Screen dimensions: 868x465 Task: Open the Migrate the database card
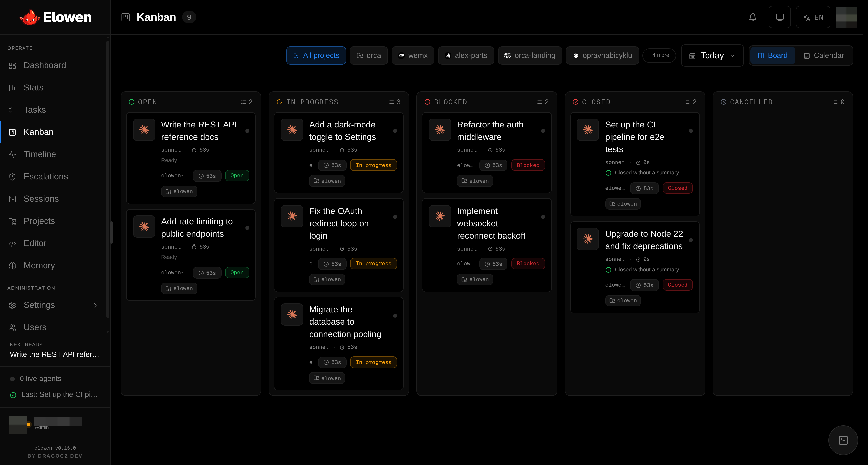point(339,344)
